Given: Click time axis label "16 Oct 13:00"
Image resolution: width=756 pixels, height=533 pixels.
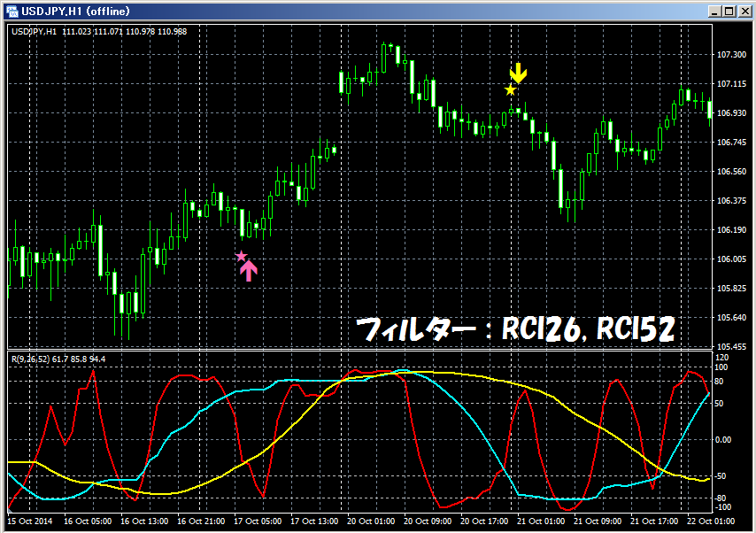Looking at the screenshot, I should (x=144, y=521).
